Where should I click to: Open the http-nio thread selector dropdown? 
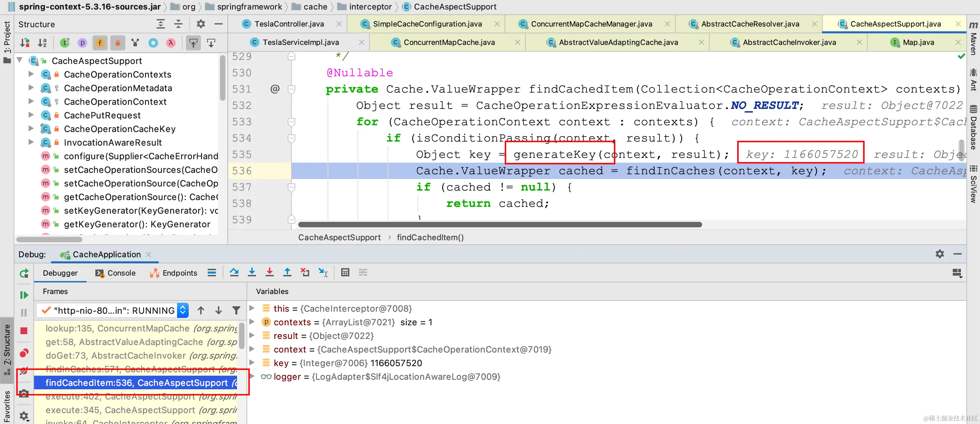[x=183, y=310]
